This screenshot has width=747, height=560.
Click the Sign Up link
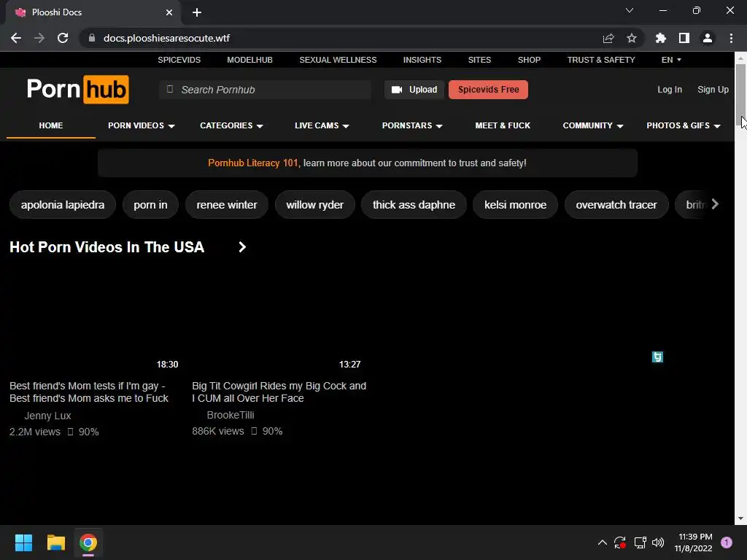713,90
